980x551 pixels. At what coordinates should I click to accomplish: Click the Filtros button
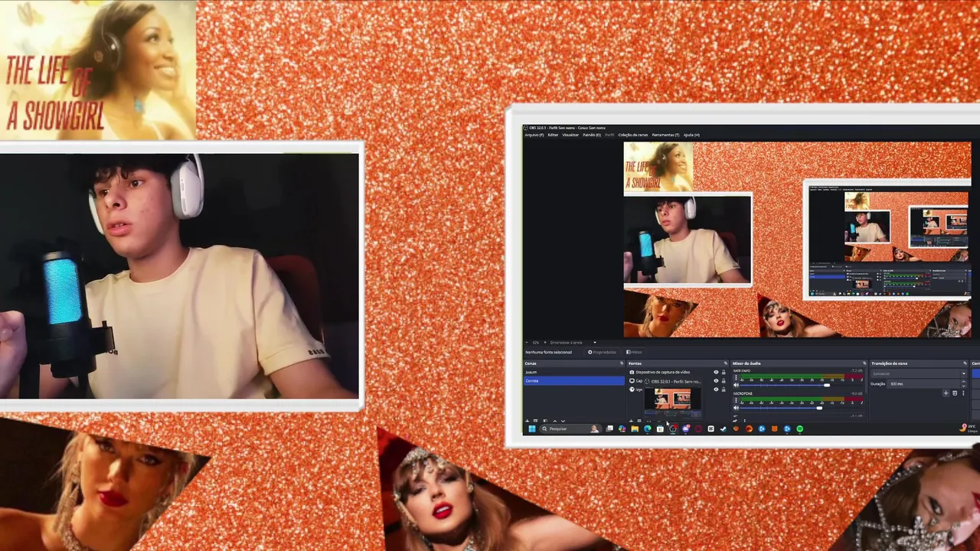click(x=634, y=352)
